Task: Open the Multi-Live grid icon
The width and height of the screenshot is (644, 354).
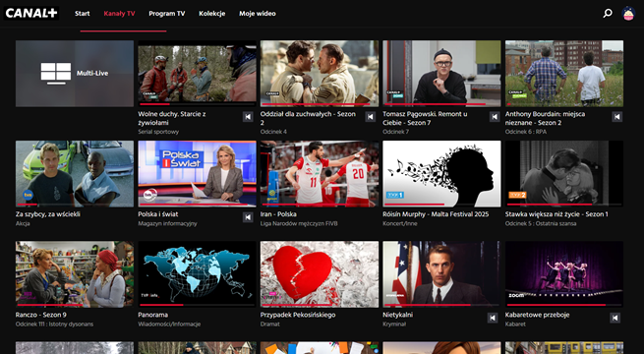Action: [56, 74]
